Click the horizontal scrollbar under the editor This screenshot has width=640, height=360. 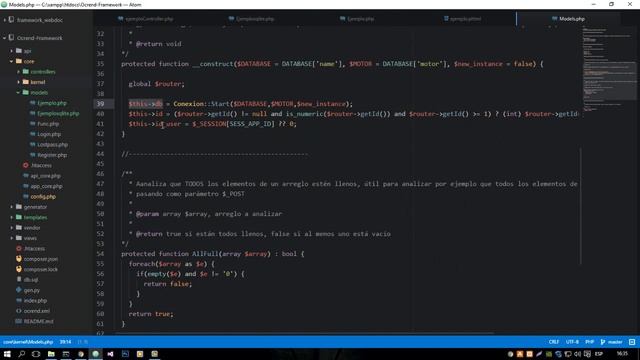click(x=304, y=333)
